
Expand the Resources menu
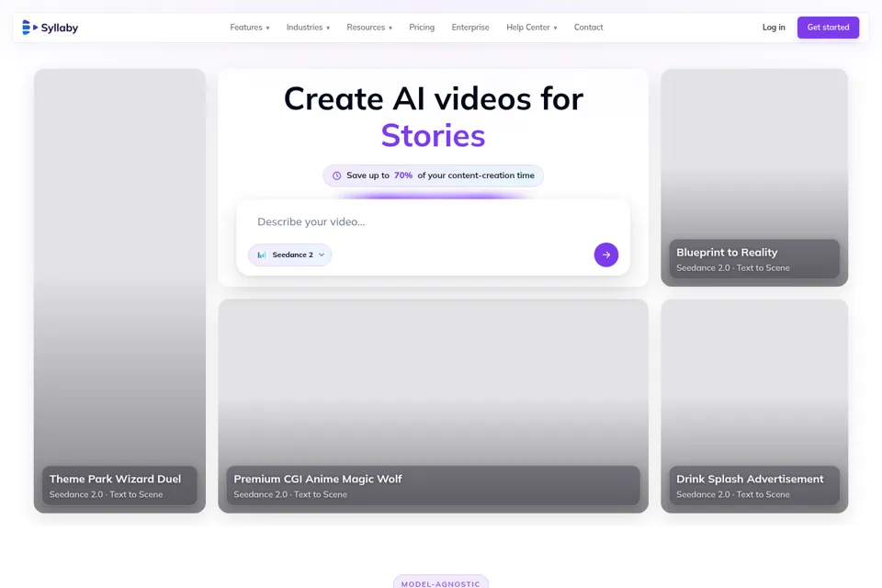(369, 27)
